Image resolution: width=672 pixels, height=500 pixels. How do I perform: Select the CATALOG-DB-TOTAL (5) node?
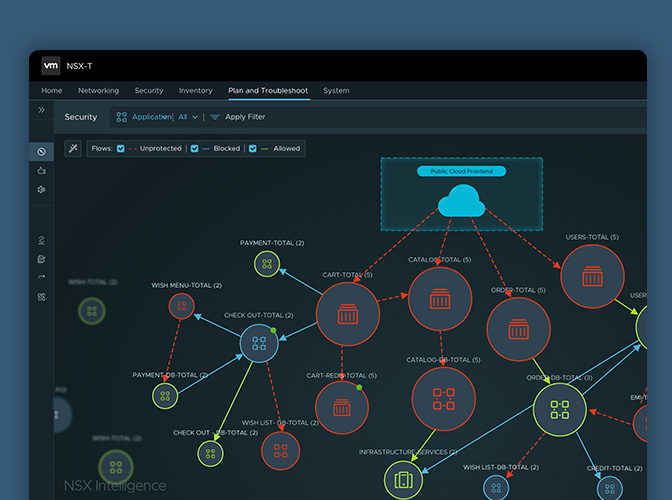[444, 399]
